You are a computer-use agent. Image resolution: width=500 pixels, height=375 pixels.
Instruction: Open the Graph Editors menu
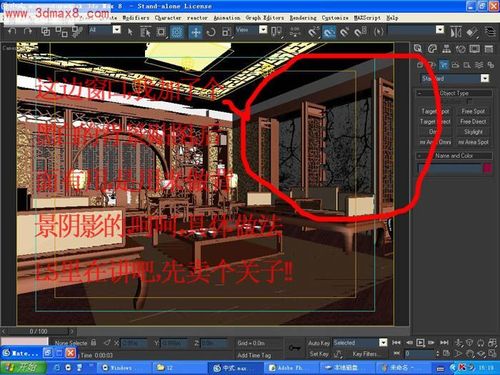click(x=265, y=18)
